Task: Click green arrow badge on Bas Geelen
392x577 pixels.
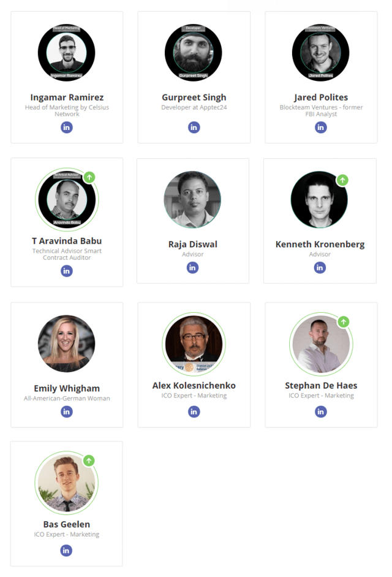Action: click(89, 460)
